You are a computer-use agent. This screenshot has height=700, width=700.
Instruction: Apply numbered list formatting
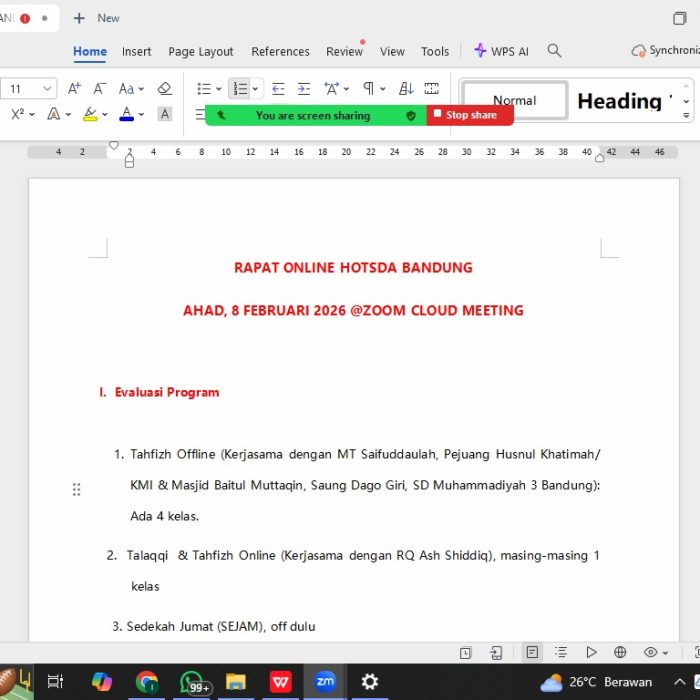click(240, 88)
